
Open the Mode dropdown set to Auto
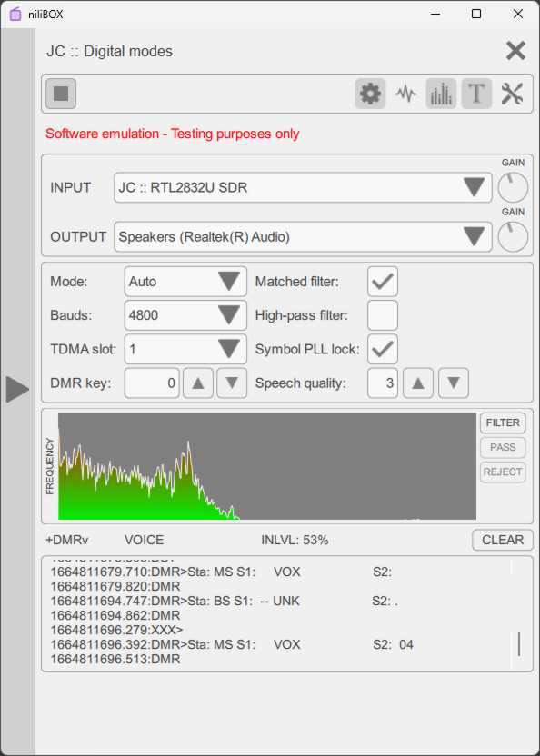[185, 282]
